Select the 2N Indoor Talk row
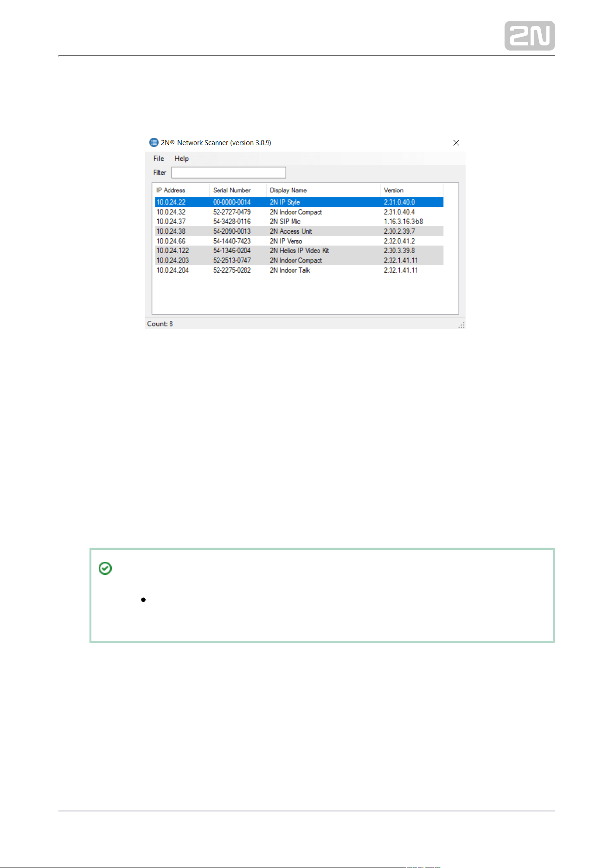The height and width of the screenshot is (868, 614). [299, 270]
